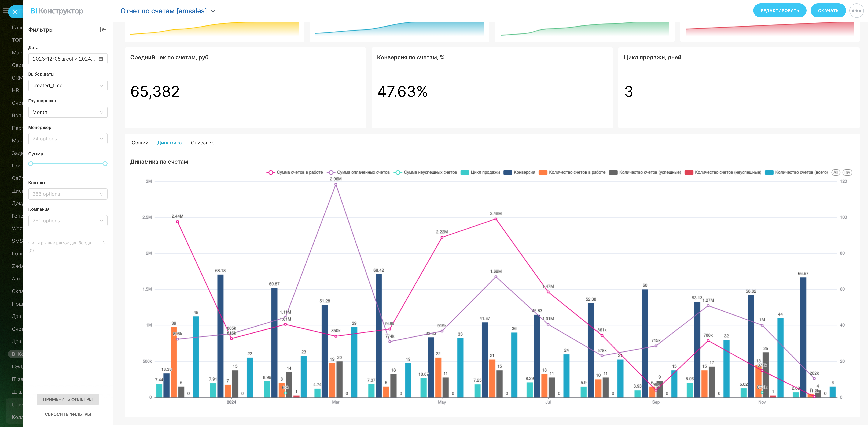Expand the report title dropdown chevron
The height and width of the screenshot is (427, 868).
(x=213, y=11)
